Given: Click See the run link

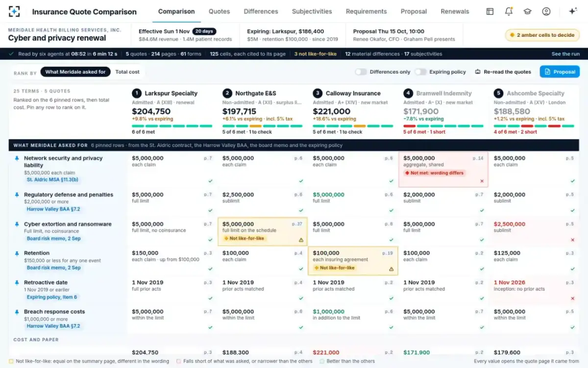Looking at the screenshot, I should pos(565,54).
